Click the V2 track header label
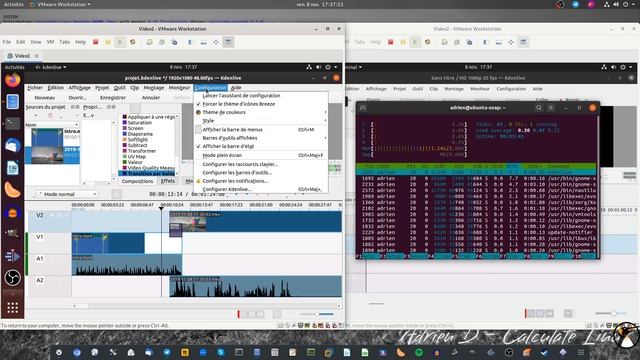The image size is (640, 360). click(40, 215)
